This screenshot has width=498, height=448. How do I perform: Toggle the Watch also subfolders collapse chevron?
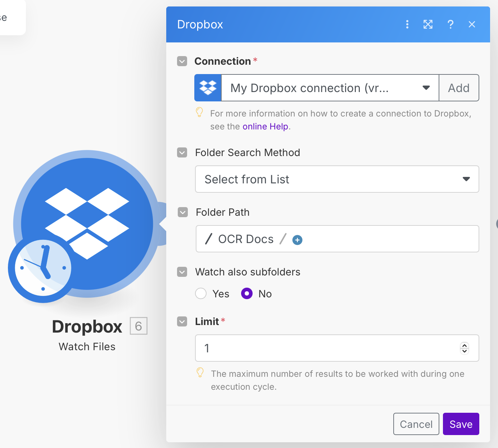coord(182,272)
